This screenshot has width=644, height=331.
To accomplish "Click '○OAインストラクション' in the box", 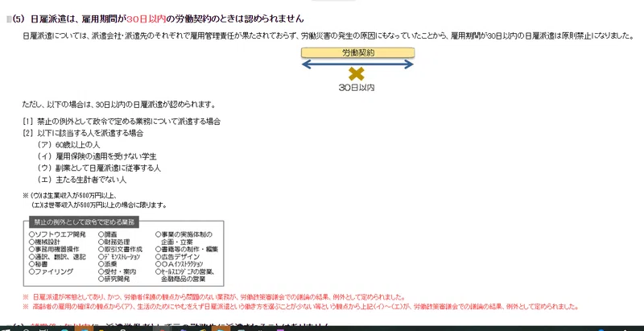I will point(179,264).
